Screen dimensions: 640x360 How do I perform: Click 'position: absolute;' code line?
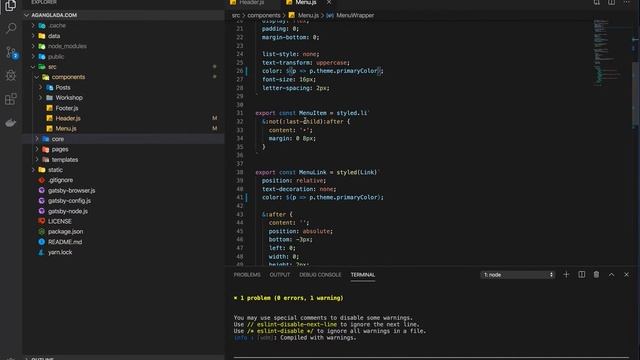point(300,231)
